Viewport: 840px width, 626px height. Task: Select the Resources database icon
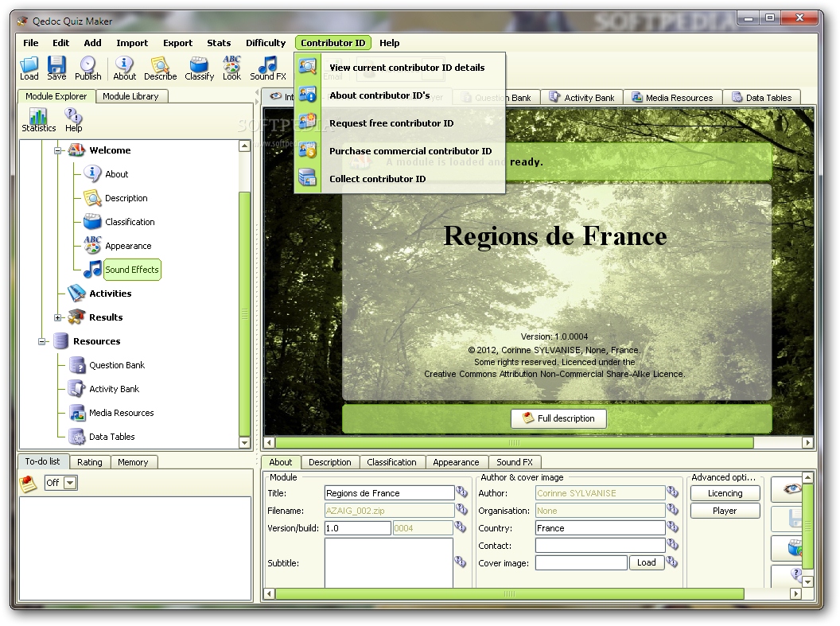pyautogui.click(x=60, y=341)
